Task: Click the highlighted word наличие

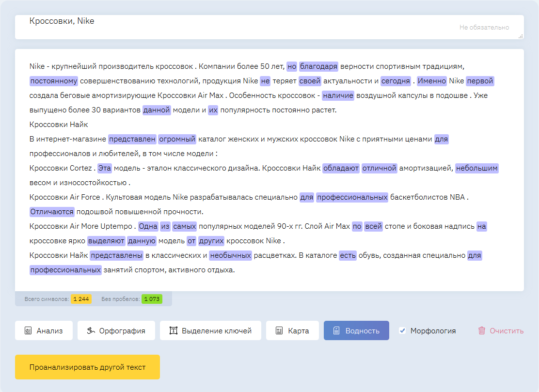Action: click(338, 95)
